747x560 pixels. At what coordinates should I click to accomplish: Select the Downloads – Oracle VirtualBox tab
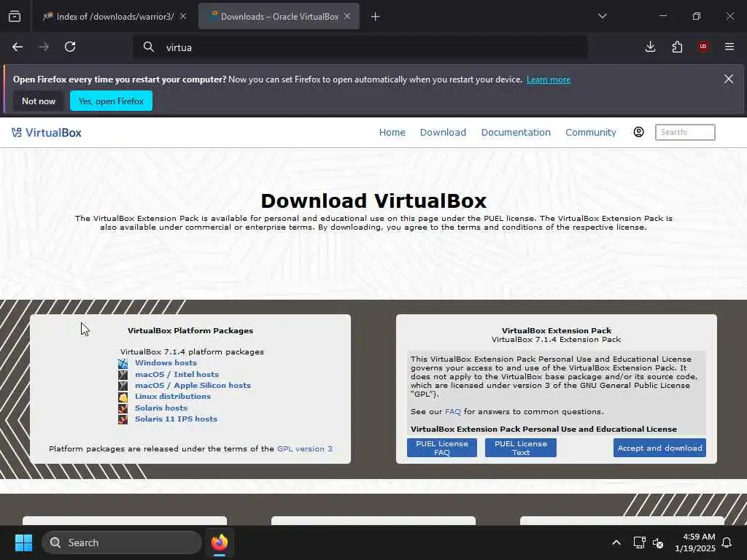(279, 17)
